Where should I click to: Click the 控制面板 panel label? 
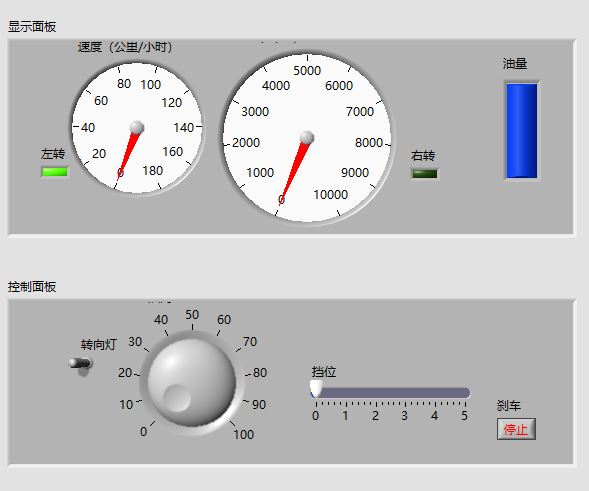[x=32, y=287]
